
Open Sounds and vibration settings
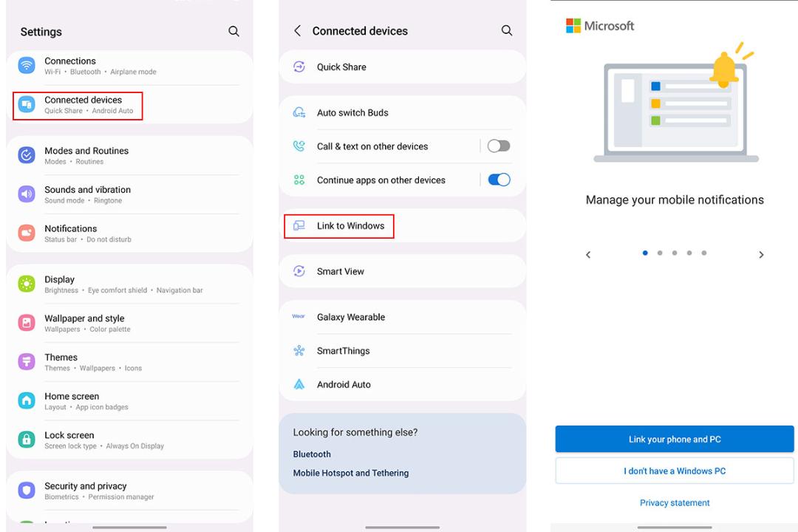(129, 194)
